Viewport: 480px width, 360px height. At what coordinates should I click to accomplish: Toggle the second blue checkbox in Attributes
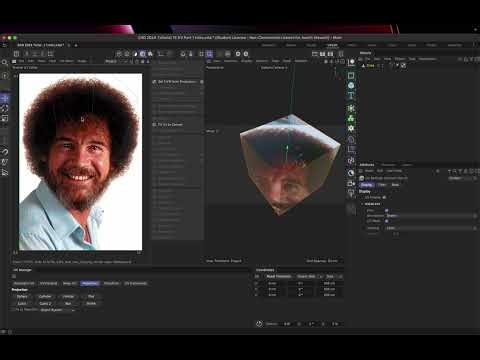click(387, 221)
